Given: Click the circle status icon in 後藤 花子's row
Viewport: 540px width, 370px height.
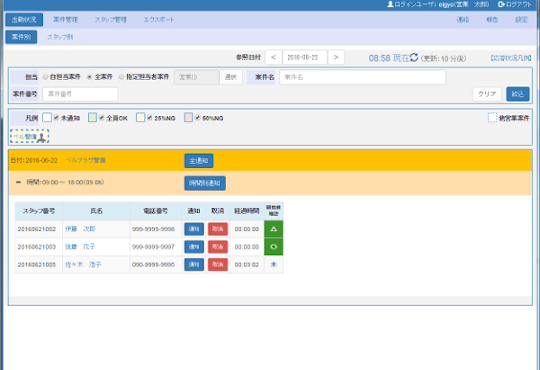Looking at the screenshot, I should [273, 247].
